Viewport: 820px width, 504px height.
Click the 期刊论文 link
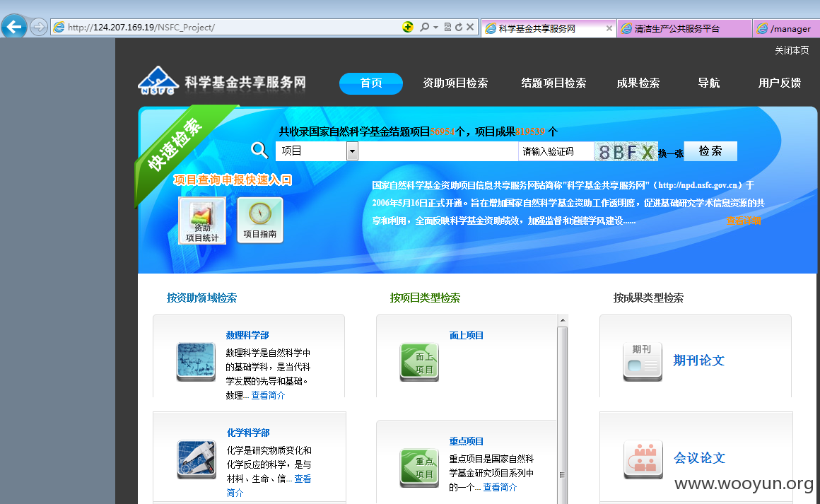[x=698, y=361]
